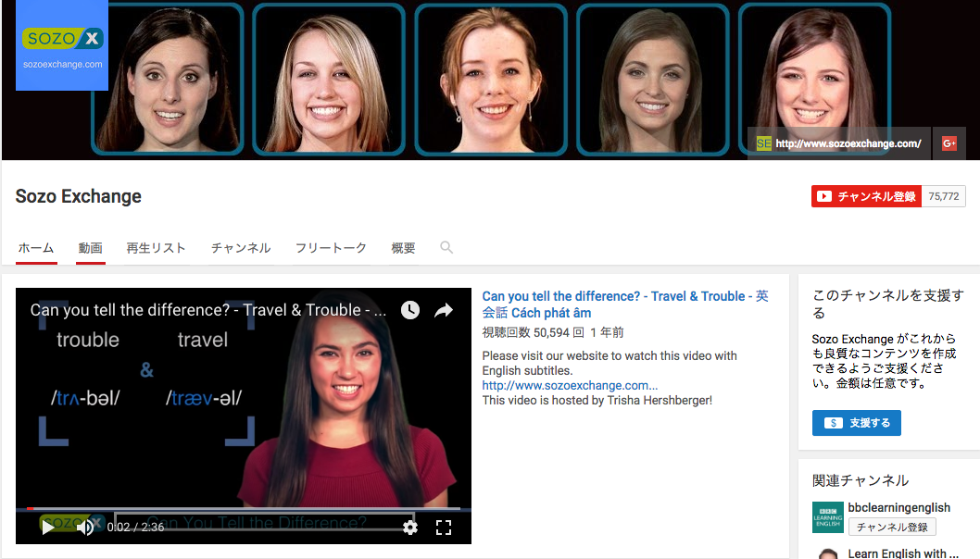
Task: Switch to the 動画 tab
Action: 90,248
